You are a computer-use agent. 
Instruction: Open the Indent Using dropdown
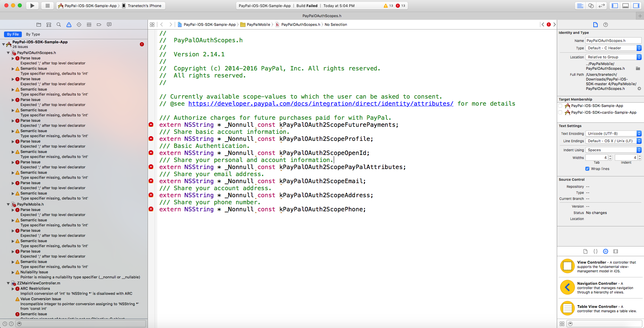613,150
